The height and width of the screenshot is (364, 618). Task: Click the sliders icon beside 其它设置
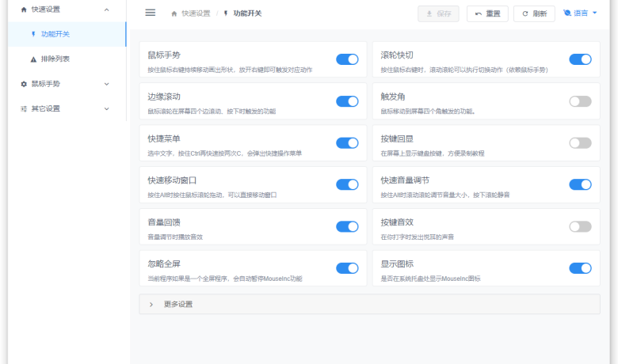coord(24,108)
